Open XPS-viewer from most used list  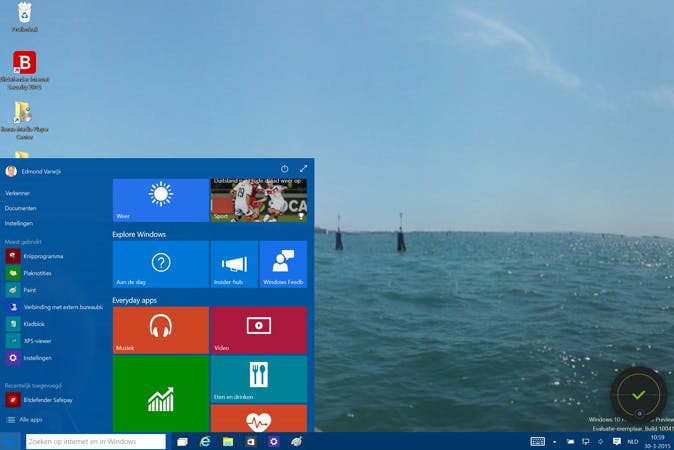point(29,341)
